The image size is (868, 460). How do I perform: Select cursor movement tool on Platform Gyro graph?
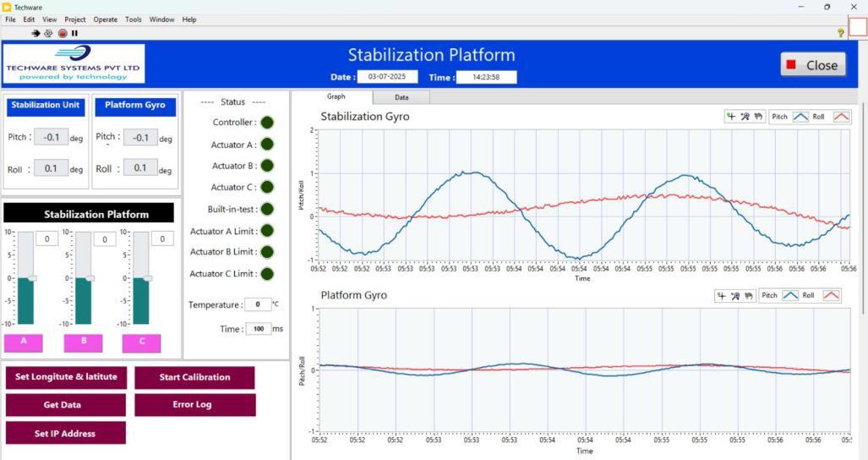[x=721, y=296]
